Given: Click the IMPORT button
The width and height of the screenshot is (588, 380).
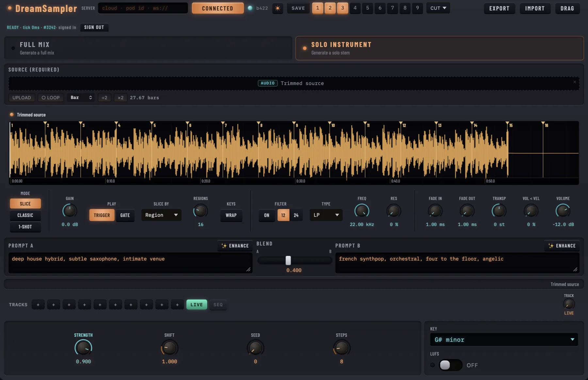Looking at the screenshot, I should 535,8.
